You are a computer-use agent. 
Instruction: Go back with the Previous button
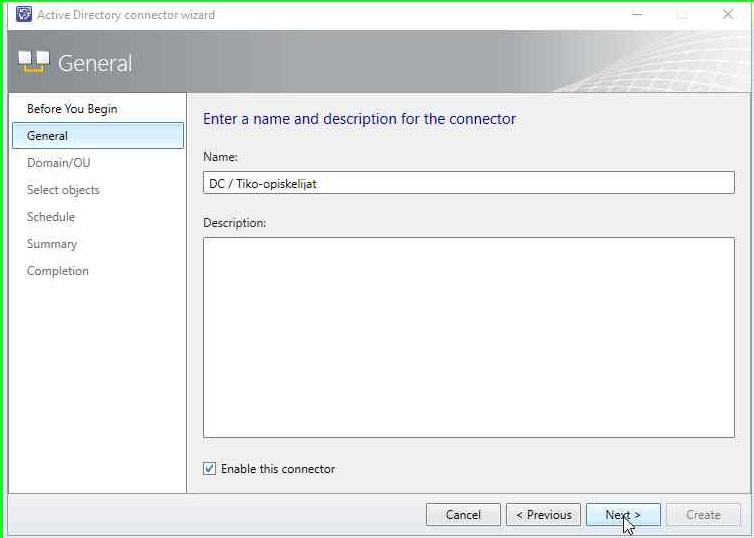pos(543,514)
